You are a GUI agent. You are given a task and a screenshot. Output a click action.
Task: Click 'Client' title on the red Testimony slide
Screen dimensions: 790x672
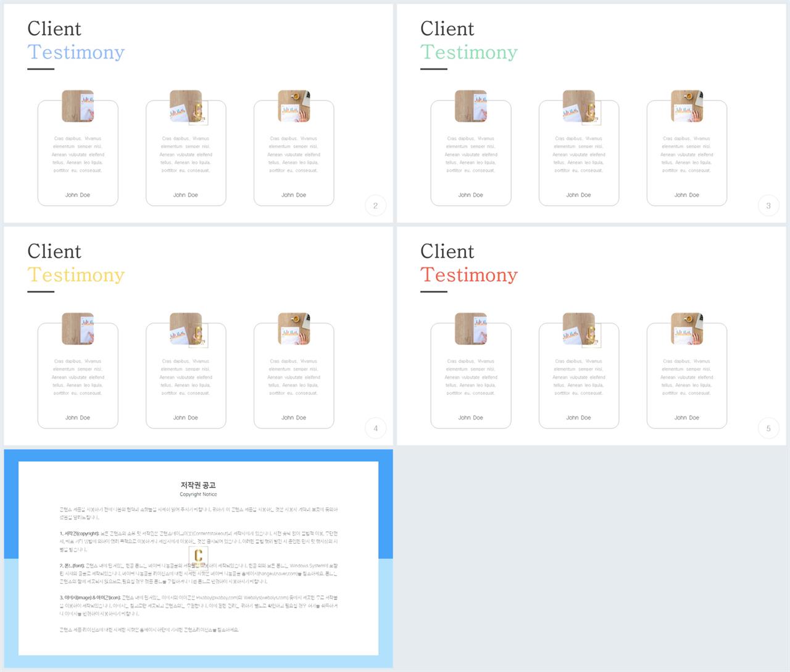[x=447, y=251]
